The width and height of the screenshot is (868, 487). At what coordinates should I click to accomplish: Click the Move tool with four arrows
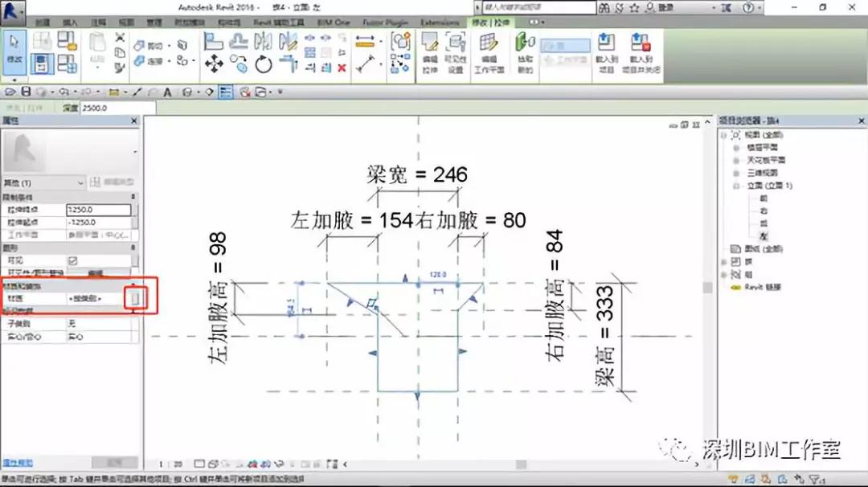click(214, 63)
